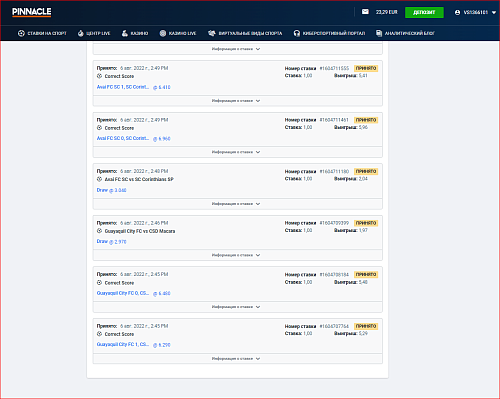500x399 pixels.
Task: Open the Avai FC SC 1 selection link @ 5.410
Action: [x=133, y=87]
